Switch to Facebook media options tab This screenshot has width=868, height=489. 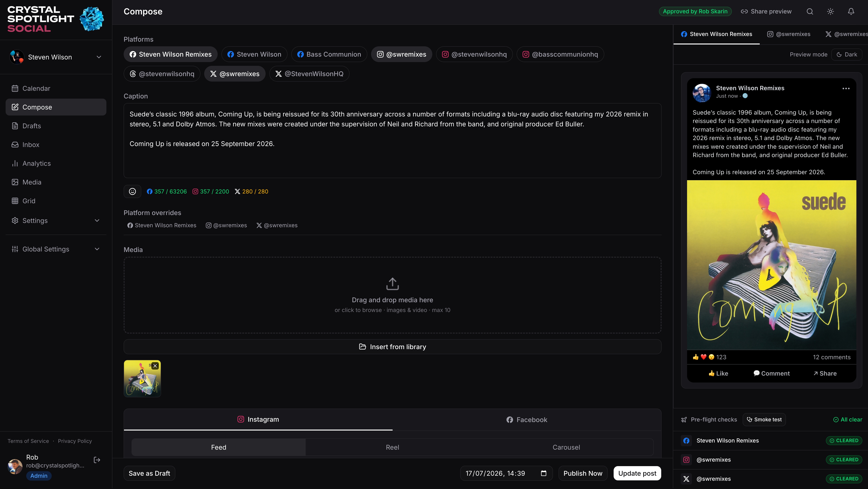(x=527, y=419)
